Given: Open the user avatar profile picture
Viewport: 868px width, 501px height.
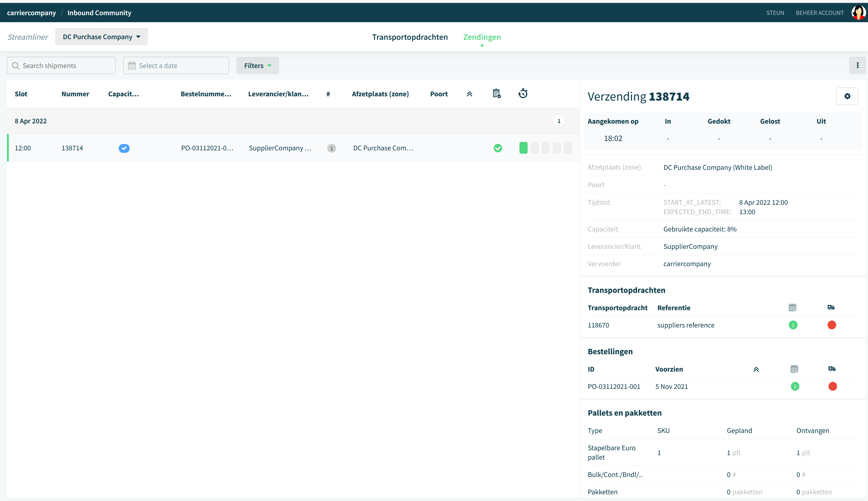Looking at the screenshot, I should [x=858, y=13].
